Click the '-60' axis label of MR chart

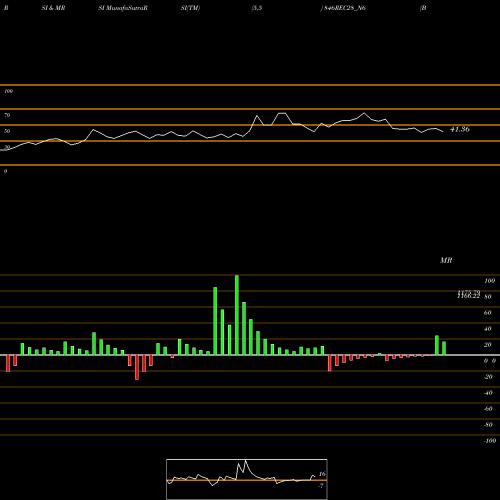coord(488,409)
